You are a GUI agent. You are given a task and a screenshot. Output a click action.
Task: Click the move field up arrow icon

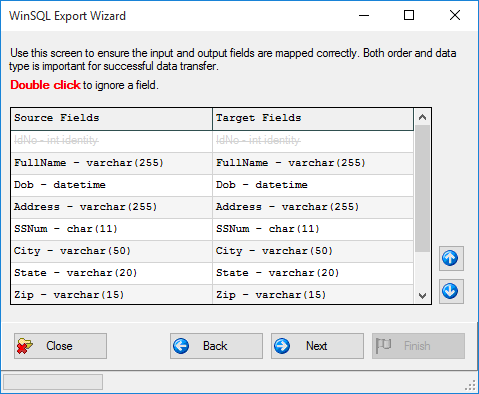click(451, 258)
